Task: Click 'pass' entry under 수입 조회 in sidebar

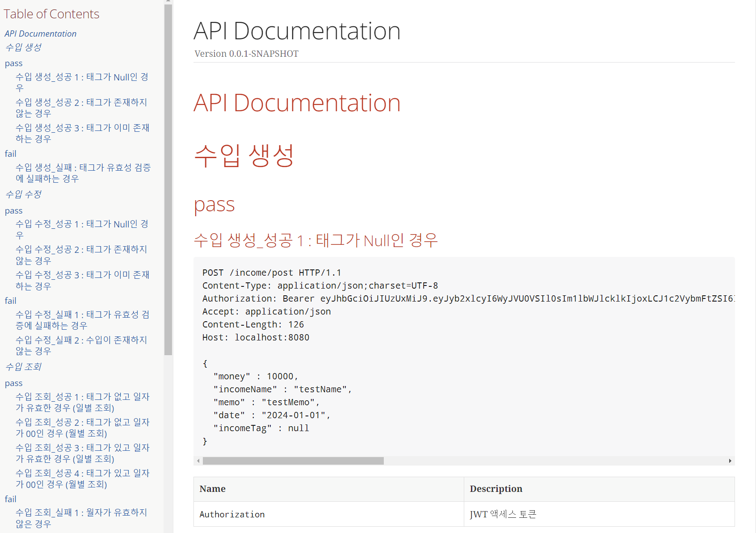Action: [13, 383]
